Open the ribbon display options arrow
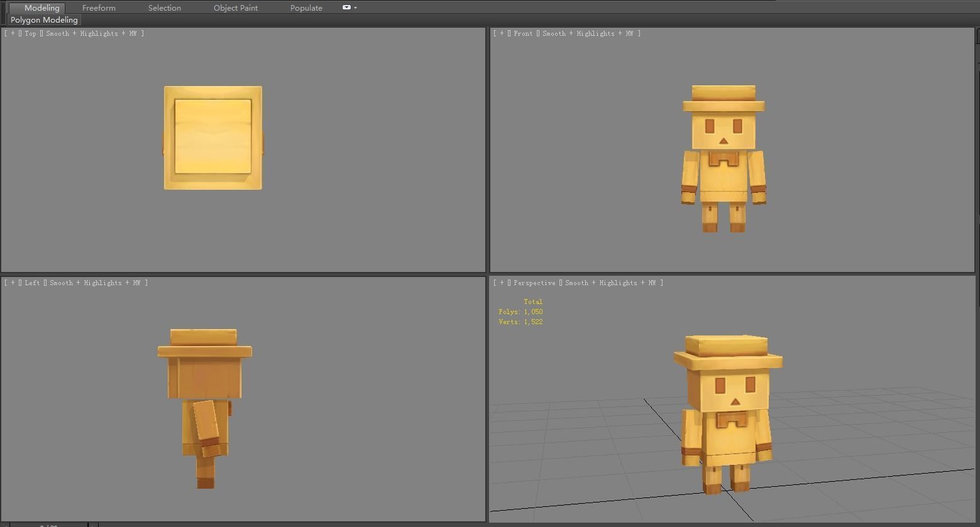980x527 pixels. (356, 8)
